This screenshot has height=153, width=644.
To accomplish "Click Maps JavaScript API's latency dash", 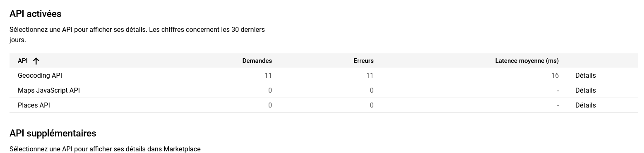I will [x=558, y=91].
